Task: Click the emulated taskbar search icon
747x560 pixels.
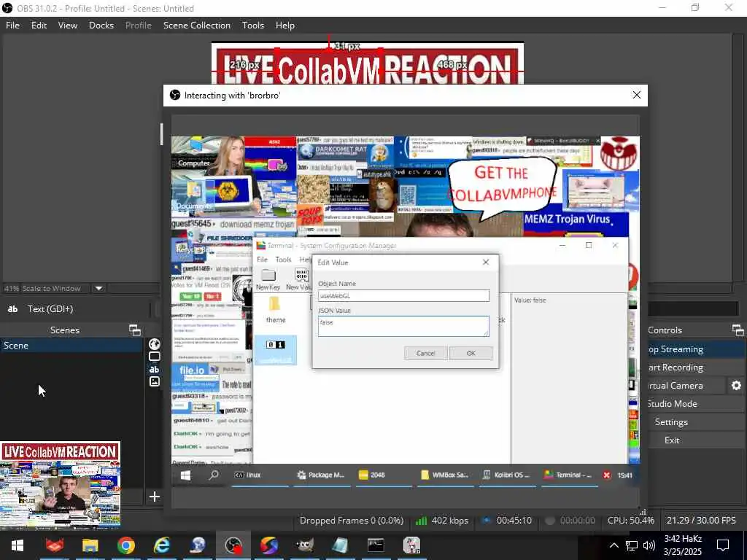Action: [214, 475]
